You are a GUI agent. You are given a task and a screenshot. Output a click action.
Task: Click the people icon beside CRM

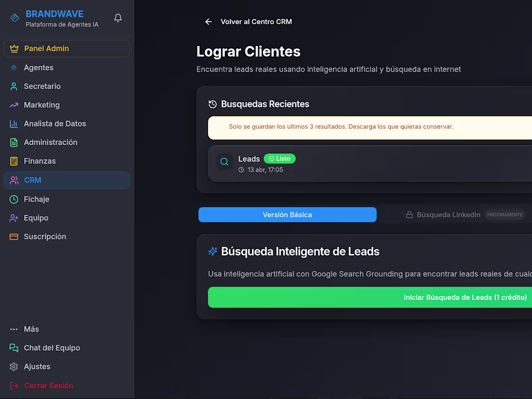pyautogui.click(x=14, y=180)
